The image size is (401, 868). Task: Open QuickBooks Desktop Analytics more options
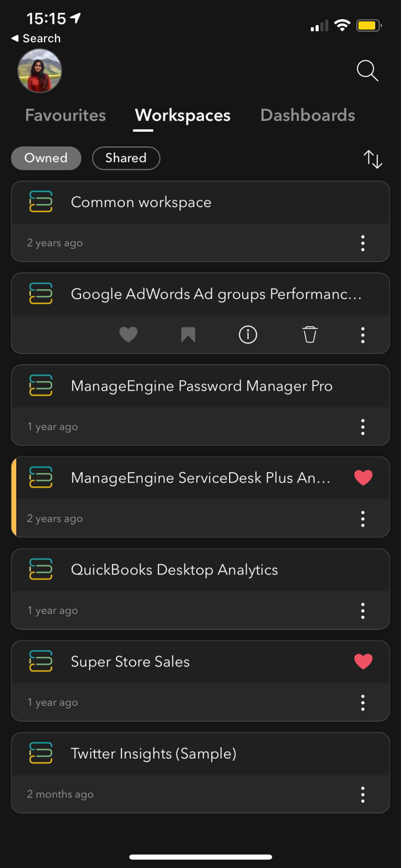pos(363,610)
